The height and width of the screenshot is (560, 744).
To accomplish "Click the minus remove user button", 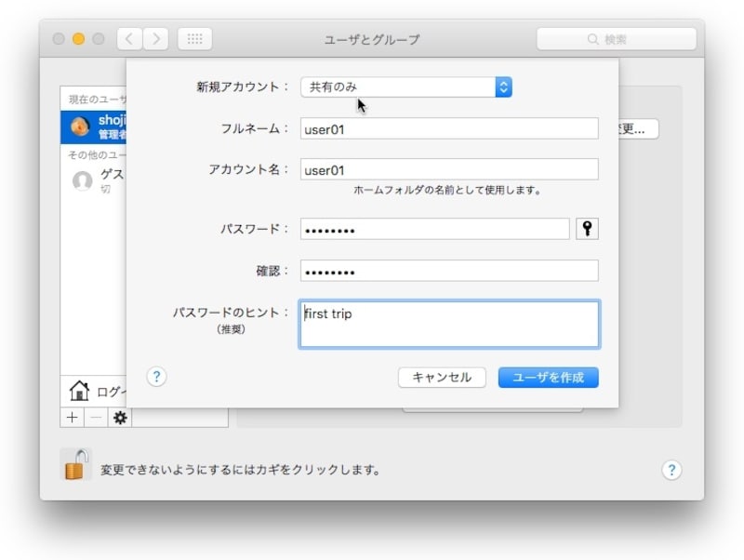I will [x=96, y=418].
